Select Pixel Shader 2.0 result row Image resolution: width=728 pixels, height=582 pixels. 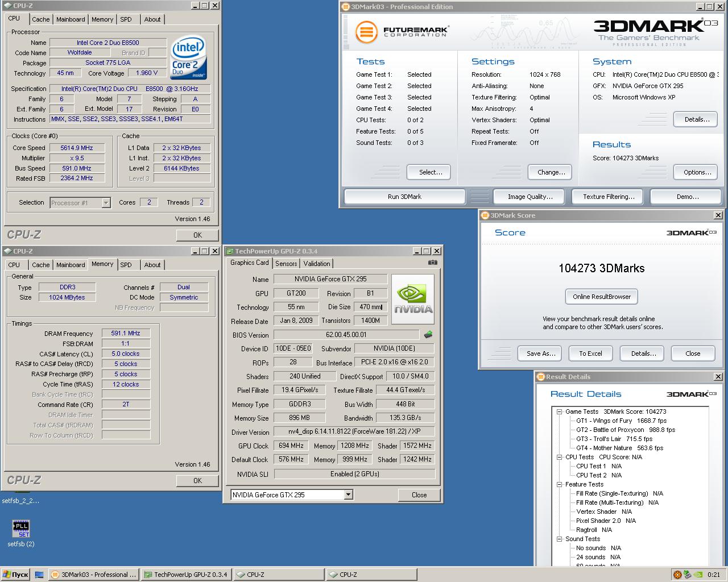(x=606, y=521)
